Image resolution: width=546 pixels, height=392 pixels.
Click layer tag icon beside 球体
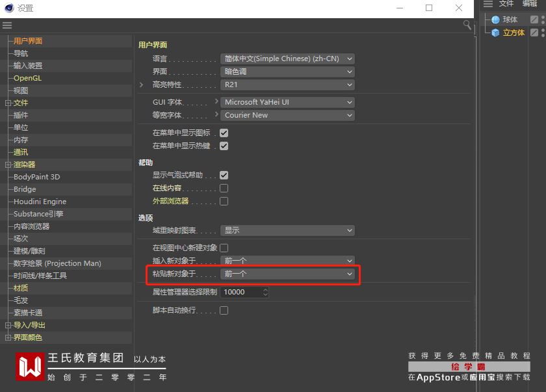[534, 20]
